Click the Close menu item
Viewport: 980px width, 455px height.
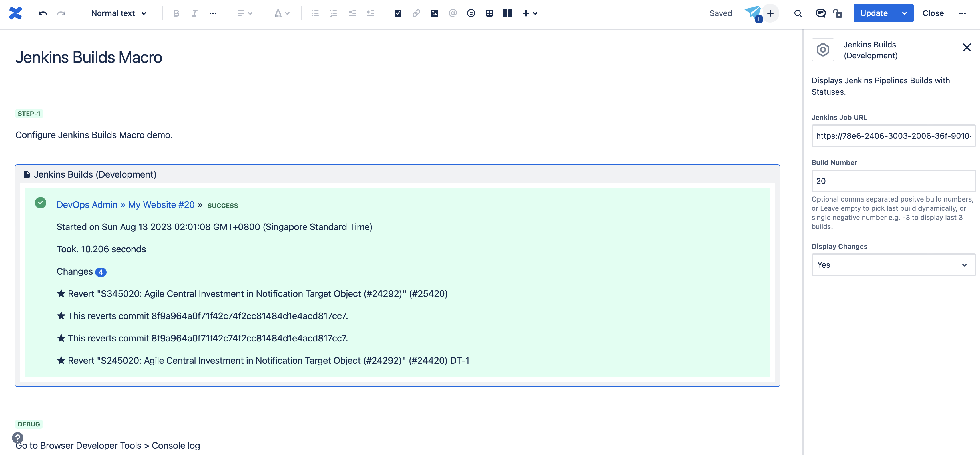[933, 13]
